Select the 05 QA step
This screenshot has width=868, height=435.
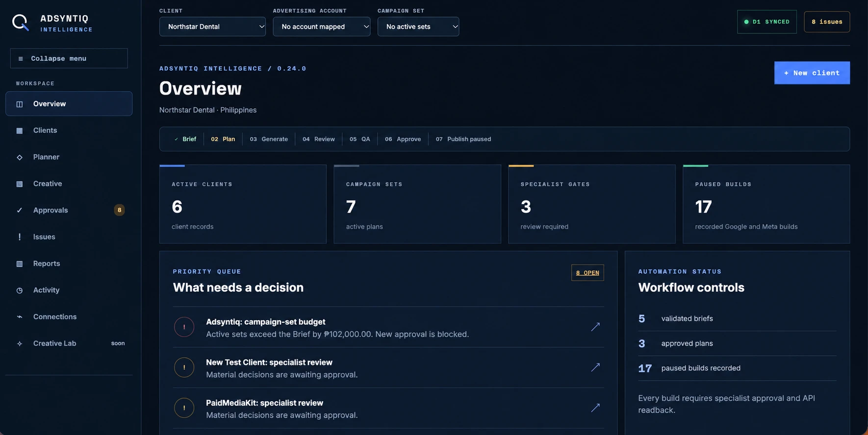point(360,139)
